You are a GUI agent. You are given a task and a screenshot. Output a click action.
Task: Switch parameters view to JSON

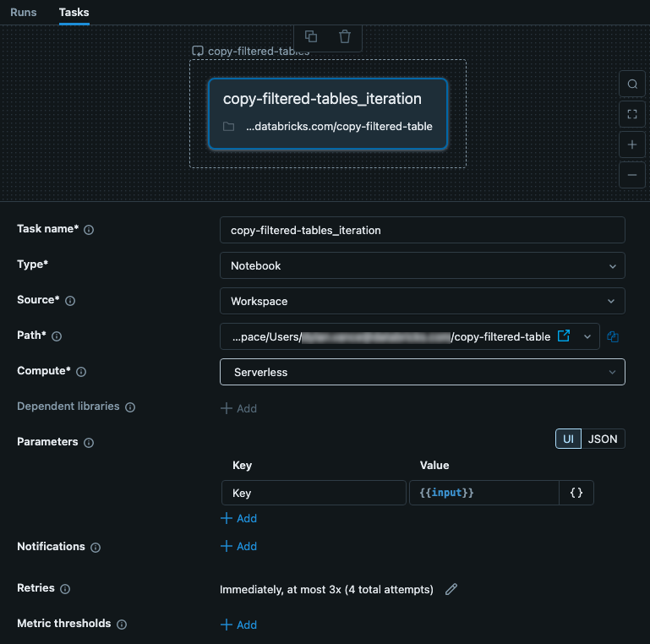pos(603,439)
